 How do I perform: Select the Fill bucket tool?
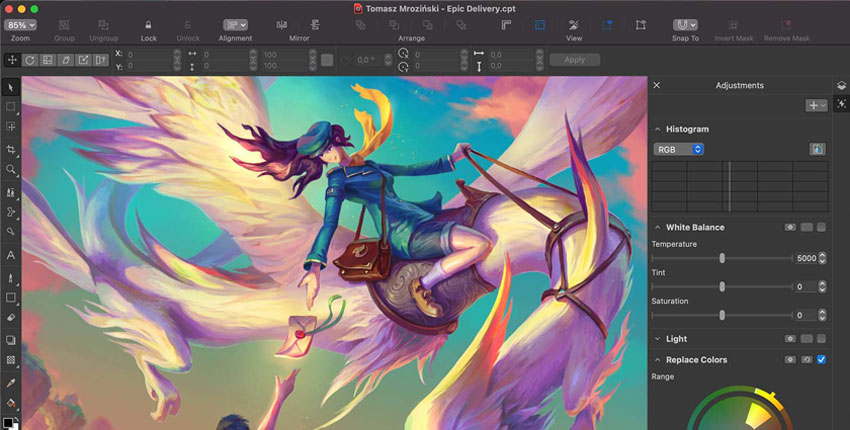click(x=11, y=402)
